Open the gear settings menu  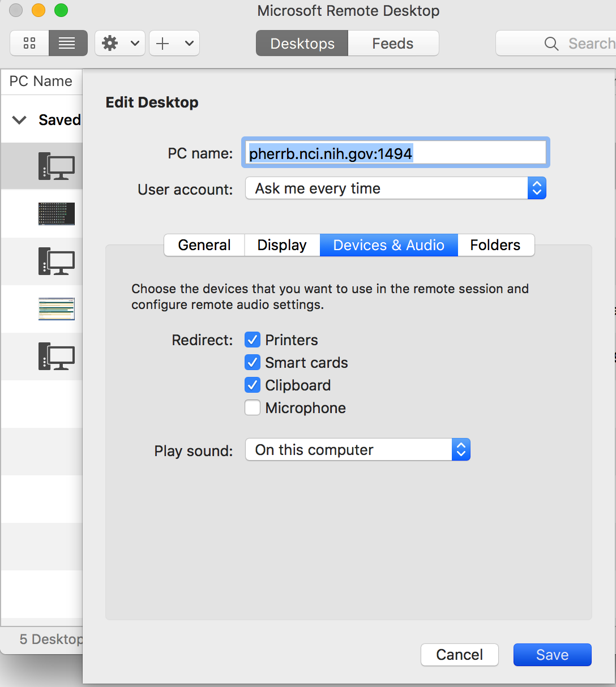[x=120, y=43]
